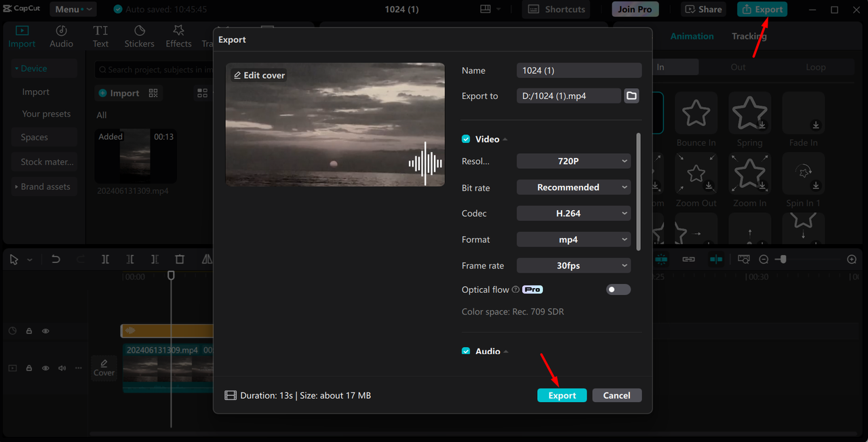
Task: Open the Codec H.264 dropdown
Action: [574, 213]
